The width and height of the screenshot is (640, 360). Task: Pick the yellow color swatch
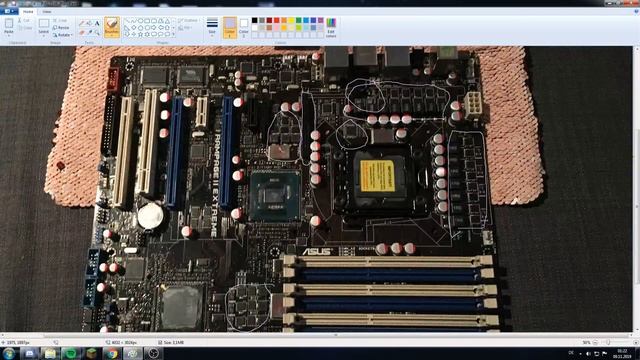click(291, 20)
